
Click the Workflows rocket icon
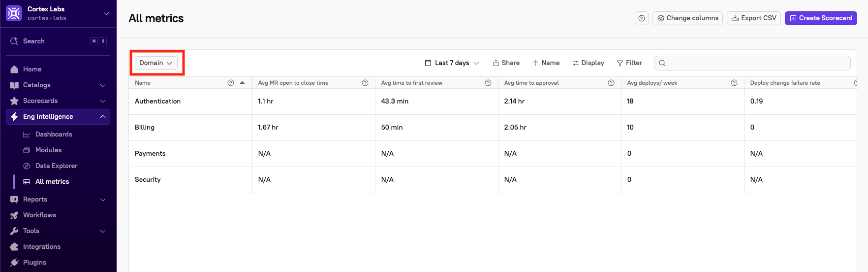14,215
